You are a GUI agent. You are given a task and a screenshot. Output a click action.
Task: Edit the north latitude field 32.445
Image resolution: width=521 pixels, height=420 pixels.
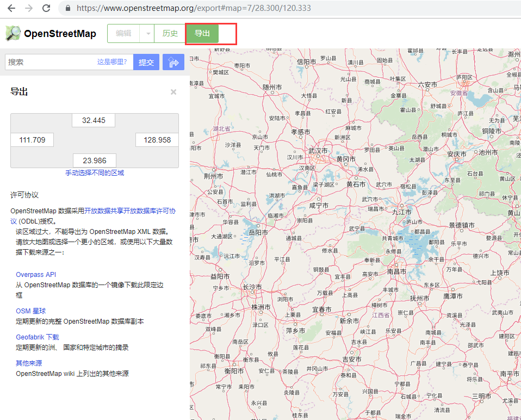coord(94,120)
